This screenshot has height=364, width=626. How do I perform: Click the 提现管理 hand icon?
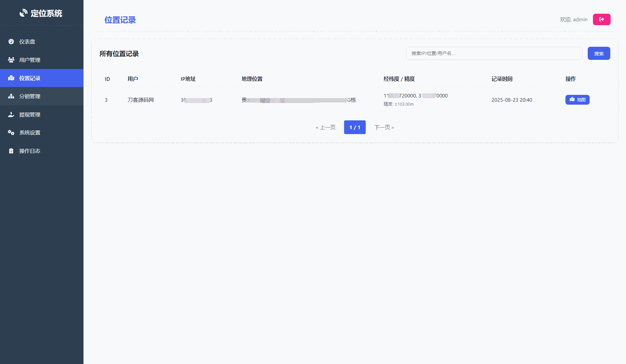point(11,114)
